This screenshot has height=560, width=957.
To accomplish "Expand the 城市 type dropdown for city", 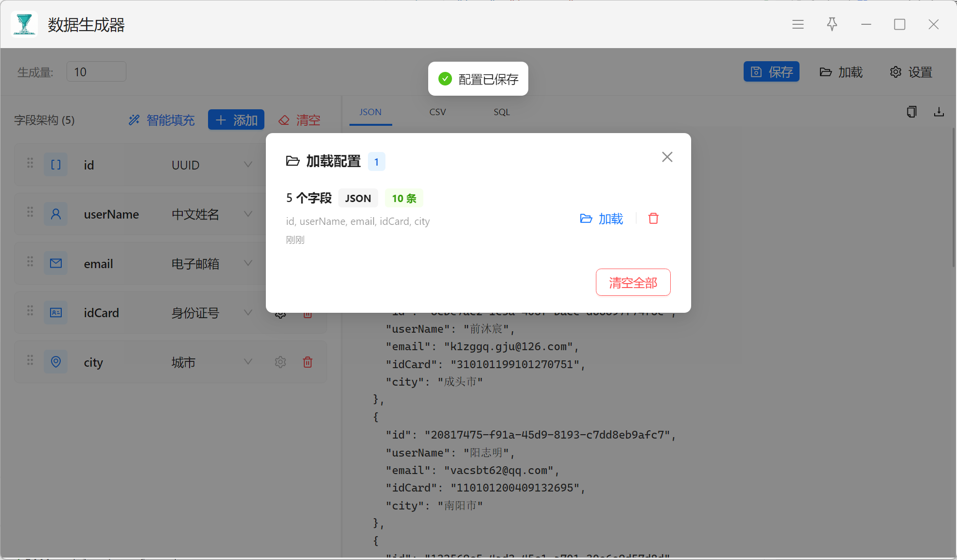I will [x=248, y=362].
